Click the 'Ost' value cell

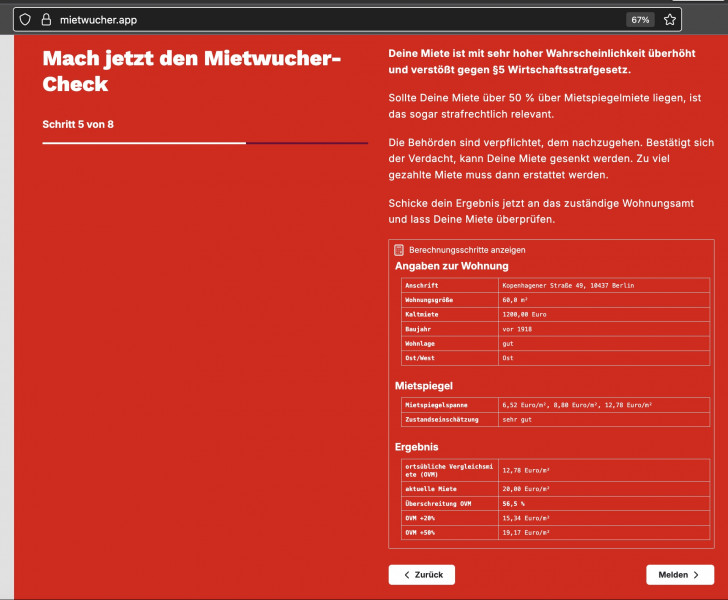click(604, 358)
